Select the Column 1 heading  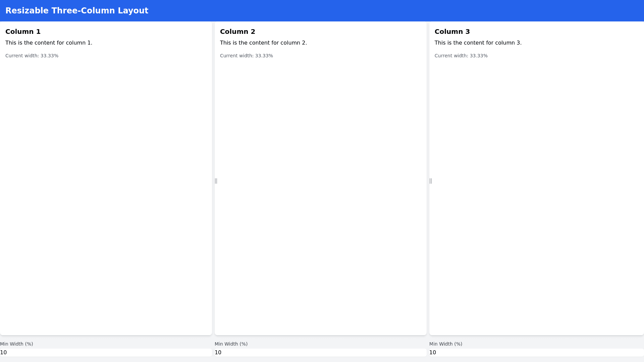(x=23, y=32)
